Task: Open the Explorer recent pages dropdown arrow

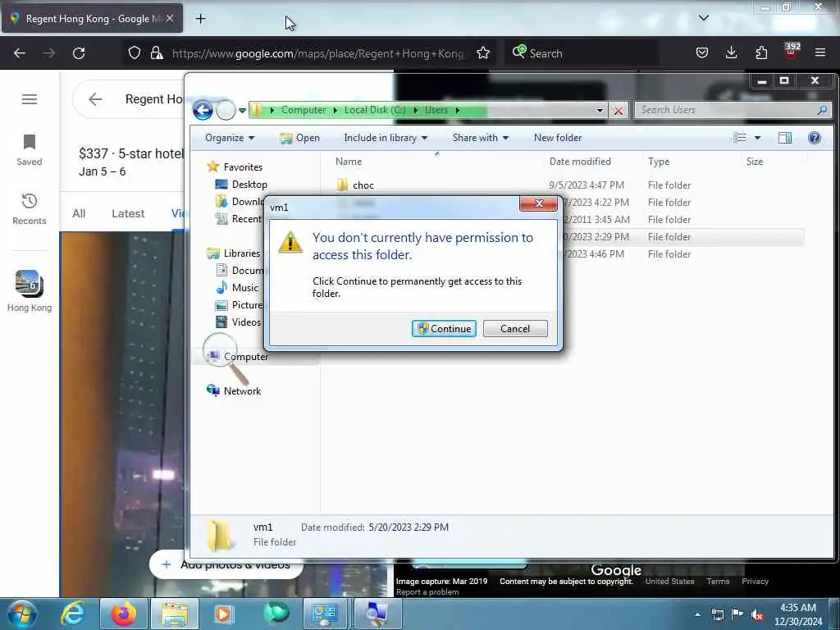Action: (x=242, y=111)
